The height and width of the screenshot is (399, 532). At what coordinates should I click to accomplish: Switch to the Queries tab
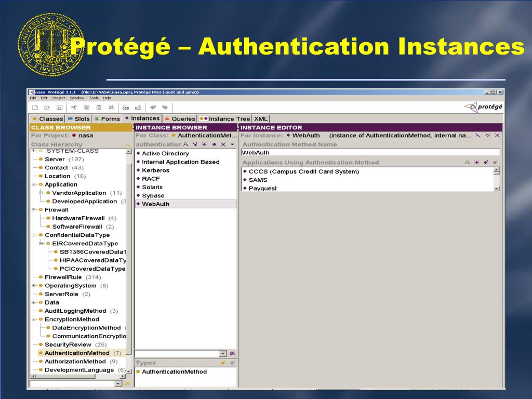point(180,119)
